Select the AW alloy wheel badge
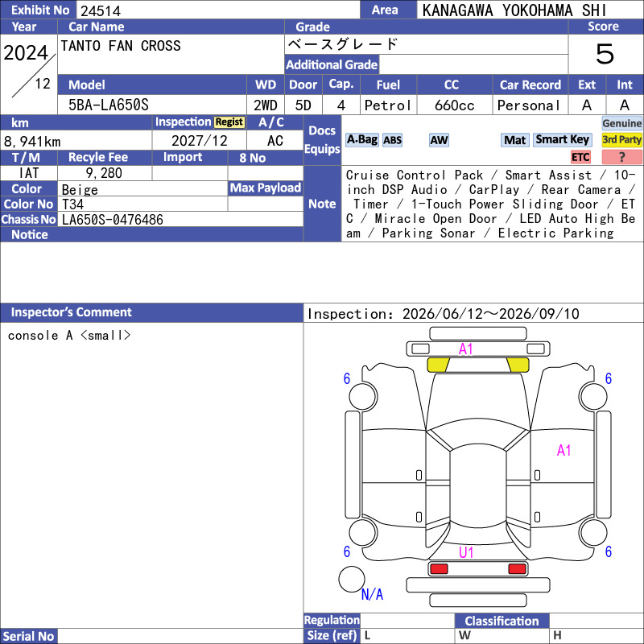Image resolution: width=644 pixels, height=644 pixels. (x=439, y=140)
